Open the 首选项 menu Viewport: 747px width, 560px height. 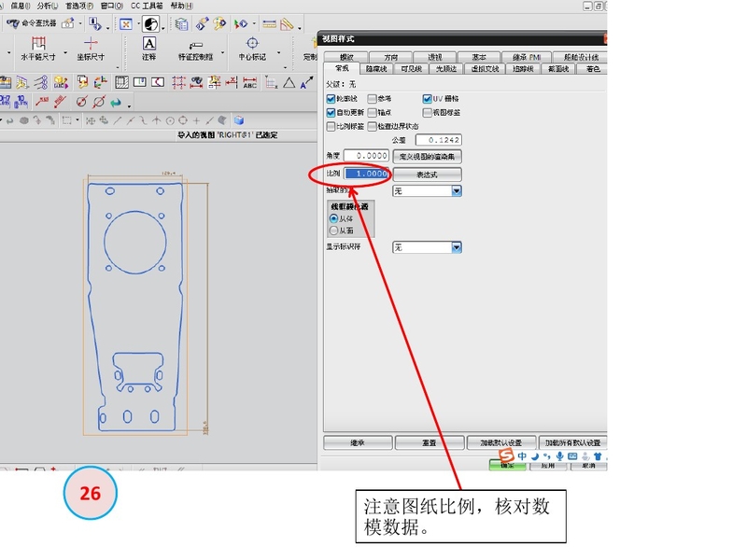point(79,6)
